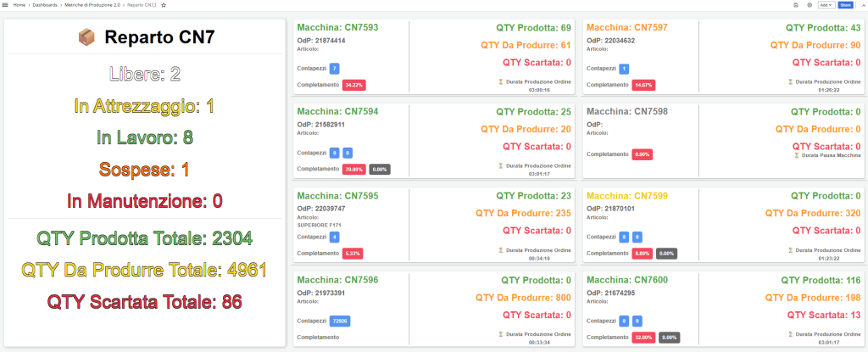Click the In Lavoro: 8 status

(144, 137)
